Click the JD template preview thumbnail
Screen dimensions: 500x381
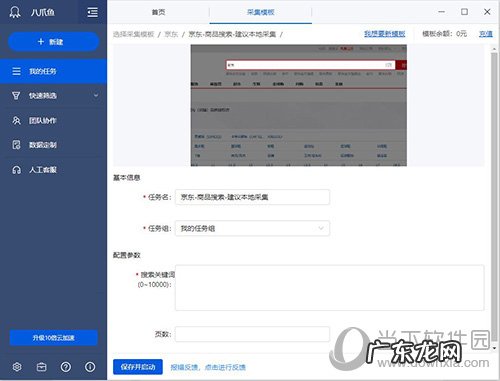pos(298,105)
